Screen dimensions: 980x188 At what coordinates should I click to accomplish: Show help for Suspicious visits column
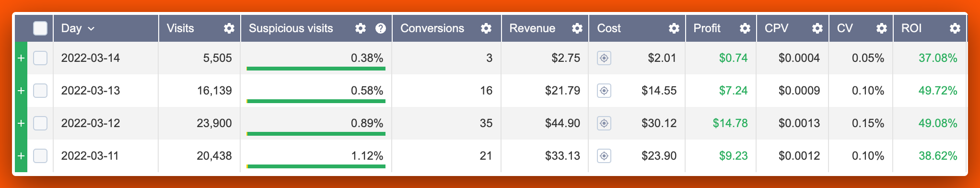381,28
